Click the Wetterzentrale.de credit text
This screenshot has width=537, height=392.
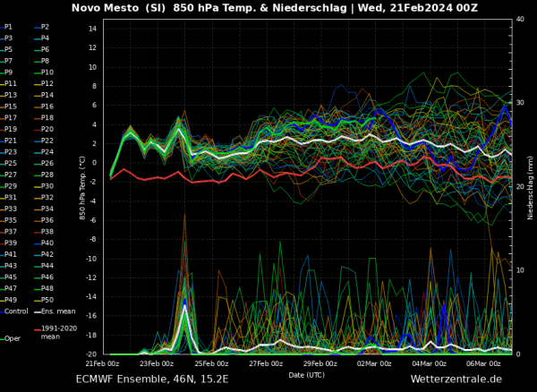click(456, 379)
